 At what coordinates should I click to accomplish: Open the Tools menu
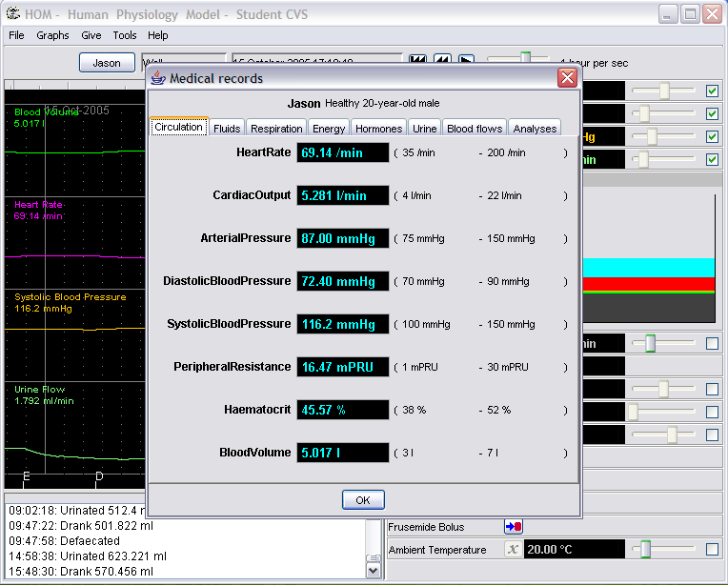point(125,35)
